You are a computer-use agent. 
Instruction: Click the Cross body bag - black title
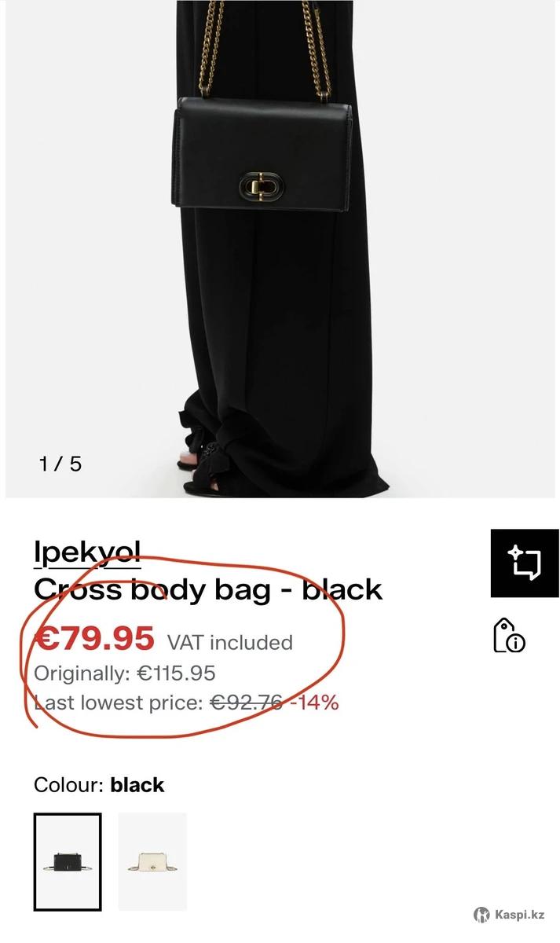click(208, 589)
